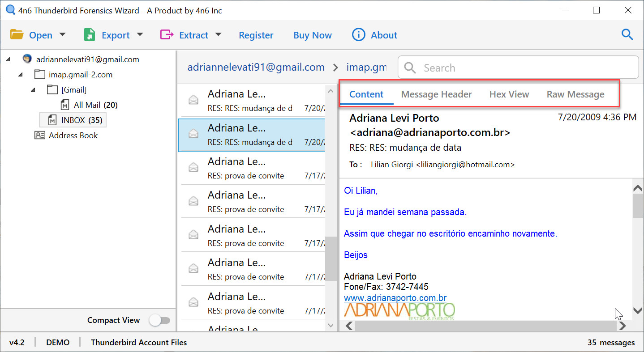Screen dimensions: 644x352
Task: Toggle the Compact View switch
Action: click(160, 320)
